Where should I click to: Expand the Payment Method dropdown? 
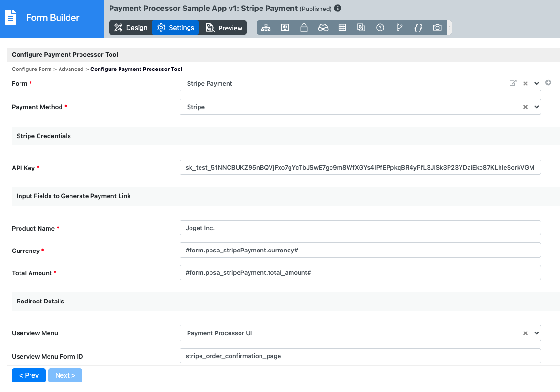point(537,107)
